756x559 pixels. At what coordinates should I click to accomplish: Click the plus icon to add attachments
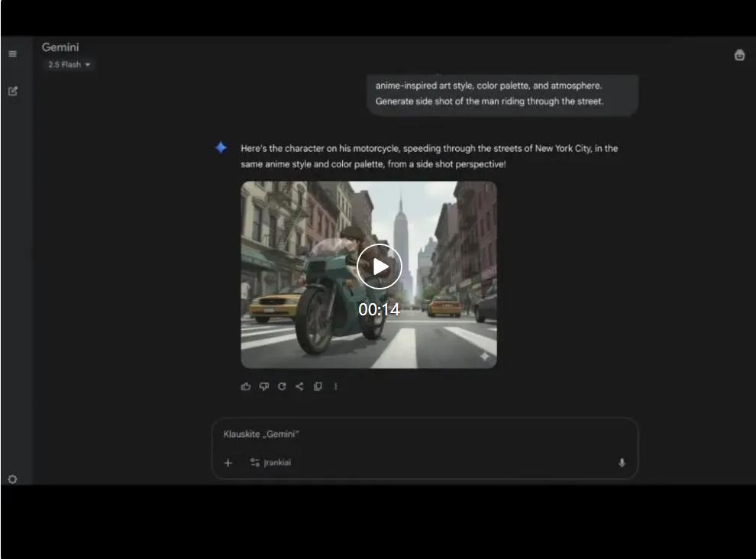[228, 463]
